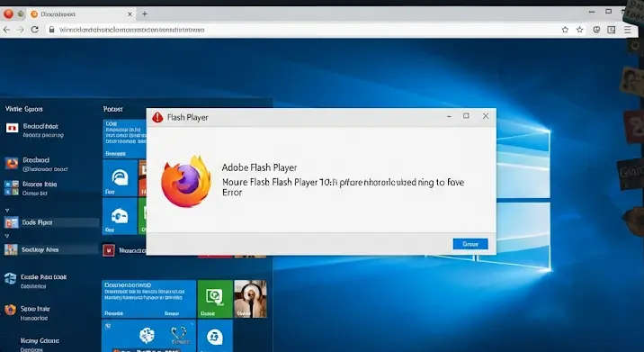Click the "Error" text in the dialog
The height and width of the screenshot is (352, 644).
tap(232, 193)
